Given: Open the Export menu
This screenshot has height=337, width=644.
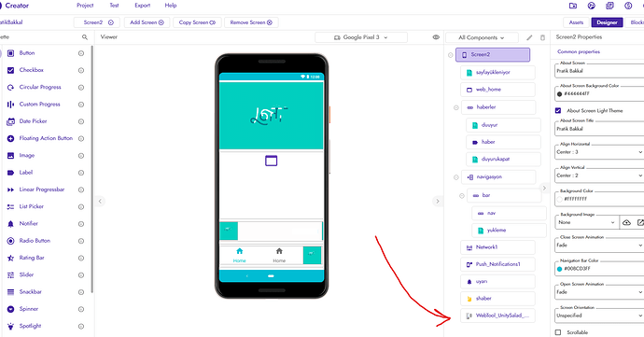Looking at the screenshot, I should point(143,6).
